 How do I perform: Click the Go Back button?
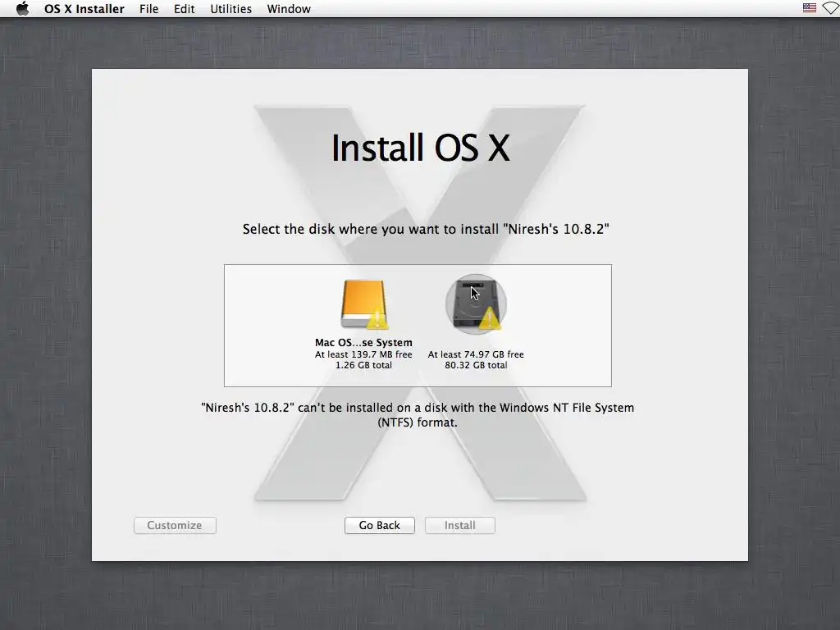point(379,525)
